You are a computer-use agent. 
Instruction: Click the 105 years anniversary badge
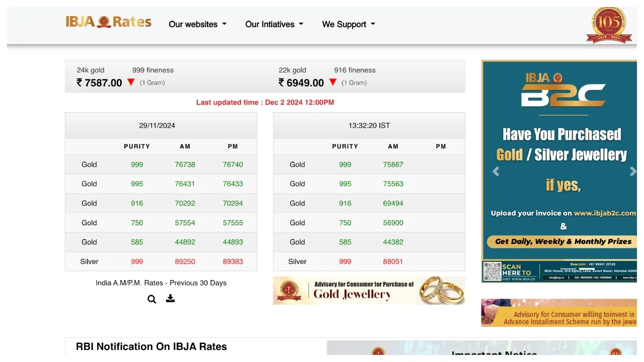coord(609,25)
